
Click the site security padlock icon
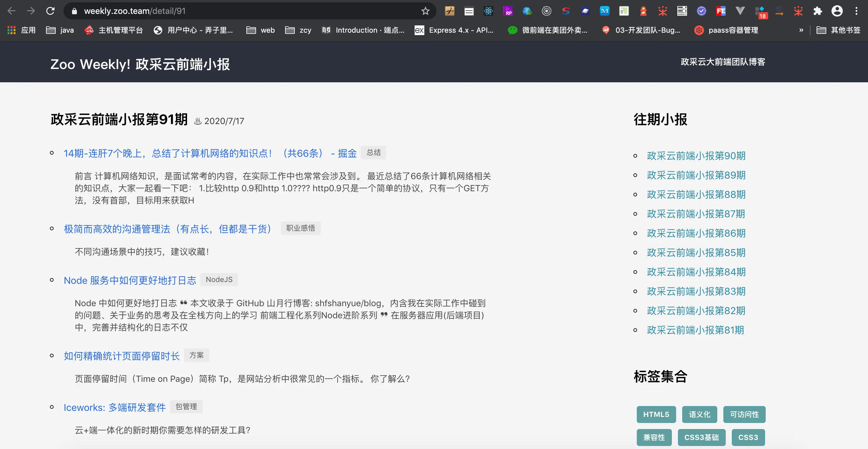point(74,11)
